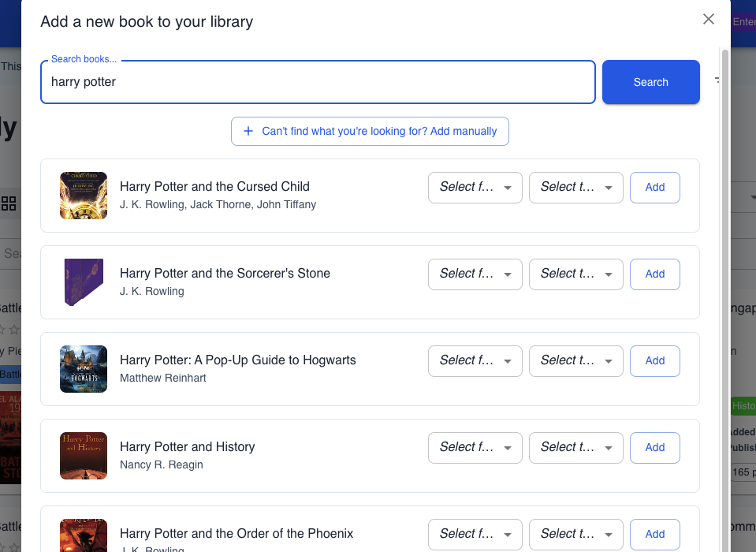Click the title Harry Potter and History
Image resolution: width=756 pixels, height=552 pixels.
pos(187,447)
